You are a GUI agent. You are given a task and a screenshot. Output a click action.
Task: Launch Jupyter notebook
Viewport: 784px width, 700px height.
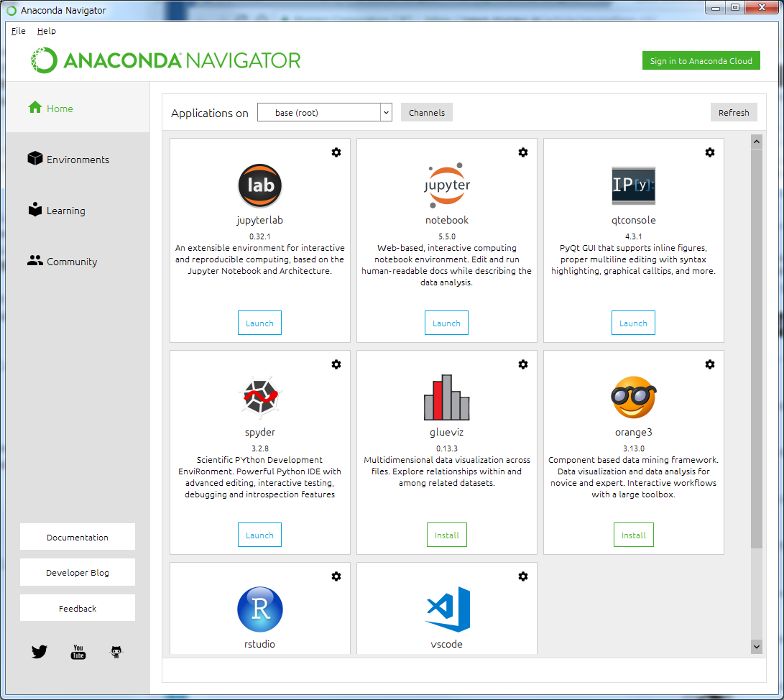point(446,323)
